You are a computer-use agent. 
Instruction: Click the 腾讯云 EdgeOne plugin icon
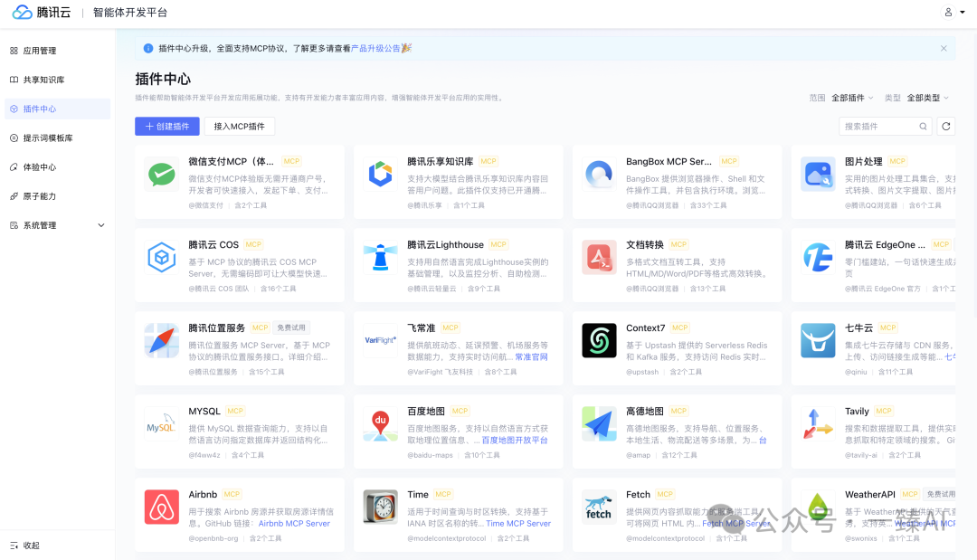[x=818, y=258]
